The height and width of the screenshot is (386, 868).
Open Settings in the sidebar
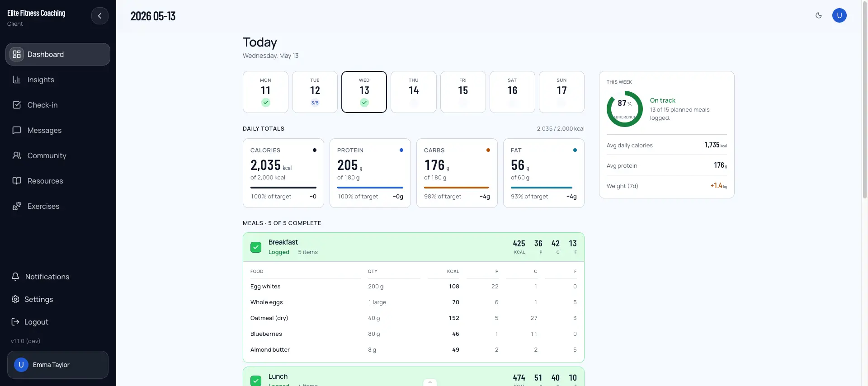tap(58, 299)
